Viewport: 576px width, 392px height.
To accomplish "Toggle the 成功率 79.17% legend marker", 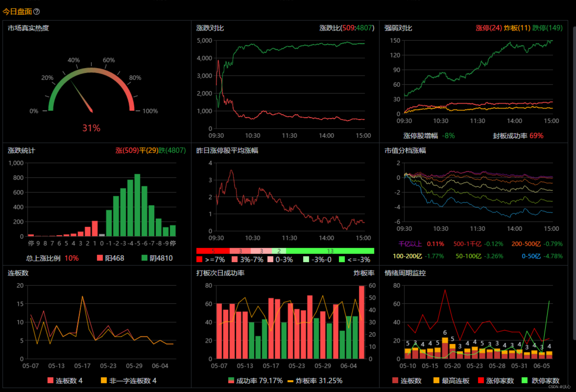I will coord(231,380).
